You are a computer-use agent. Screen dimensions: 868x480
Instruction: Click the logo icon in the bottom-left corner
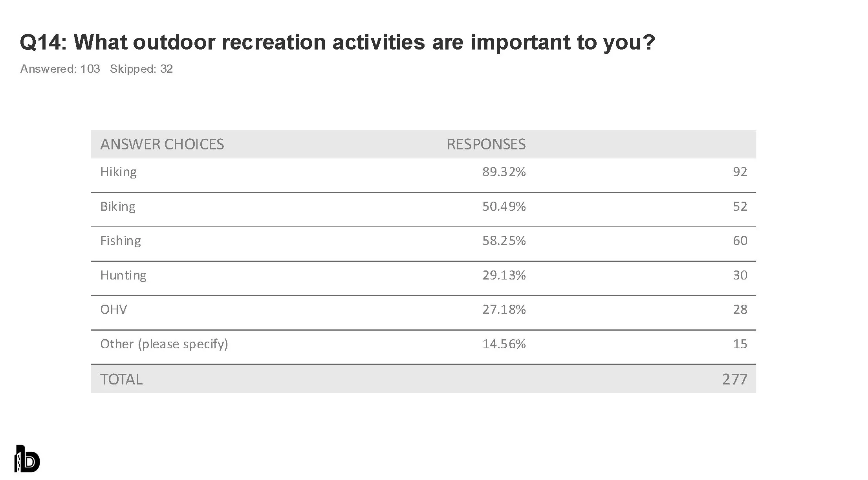pyautogui.click(x=27, y=459)
